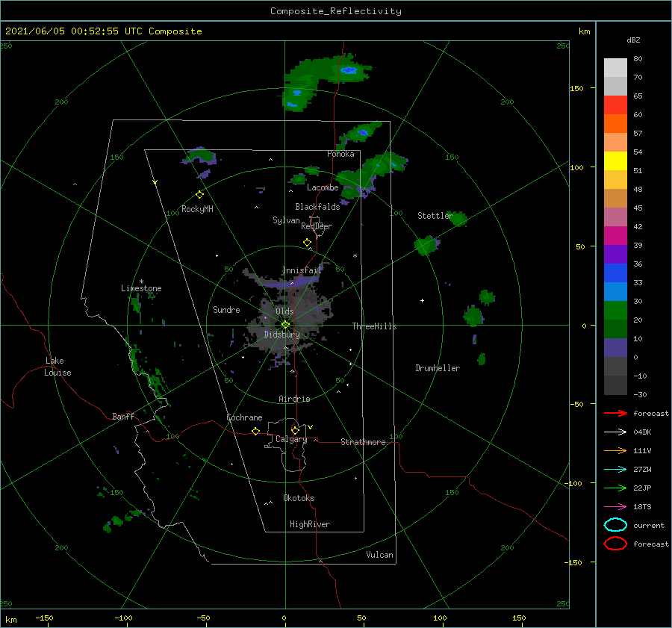This screenshot has width=672, height=628.
Task: Click the red forecast ellipse icon
Action: pos(615,544)
